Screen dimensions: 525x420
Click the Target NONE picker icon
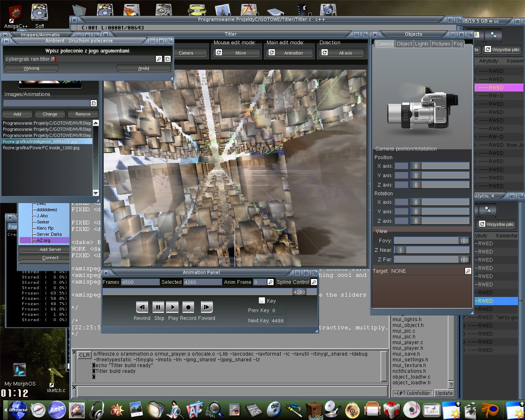[468, 271]
